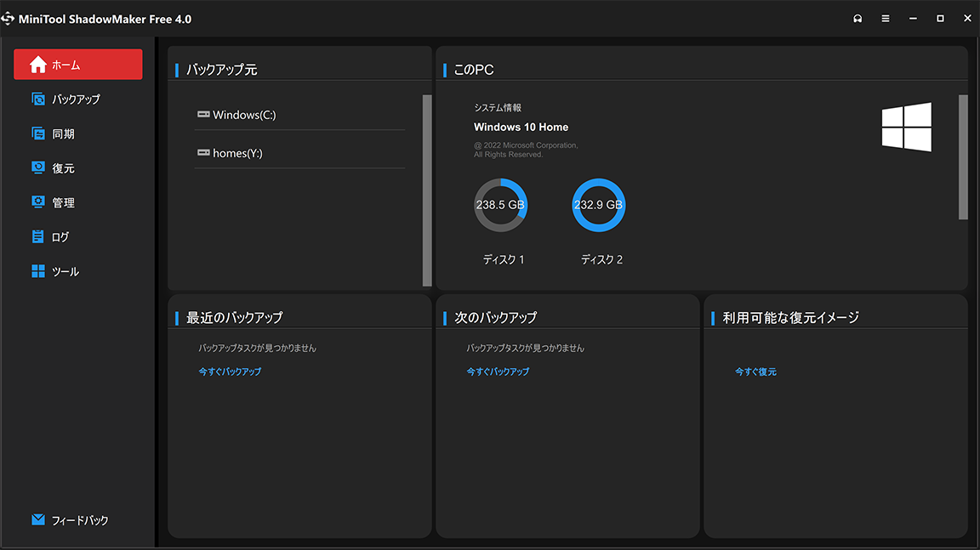Minimize the ShadowMaker window

(913, 19)
